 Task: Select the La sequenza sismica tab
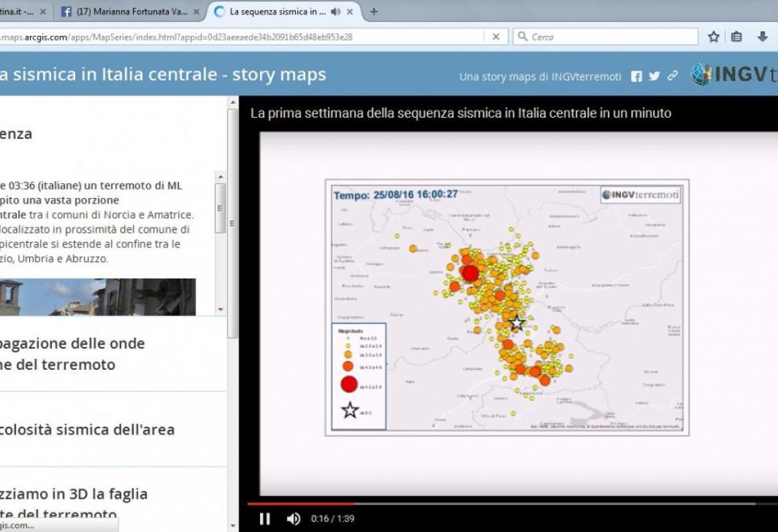[x=278, y=11]
